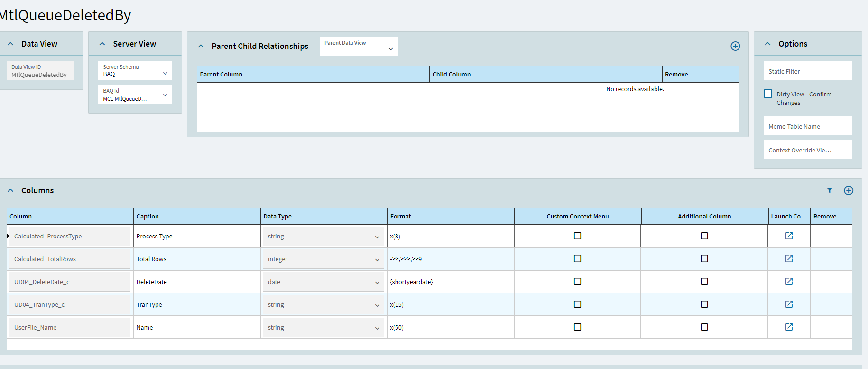Edit the Process Type caption cell
Screen dimensions: 868x369
[x=197, y=236]
